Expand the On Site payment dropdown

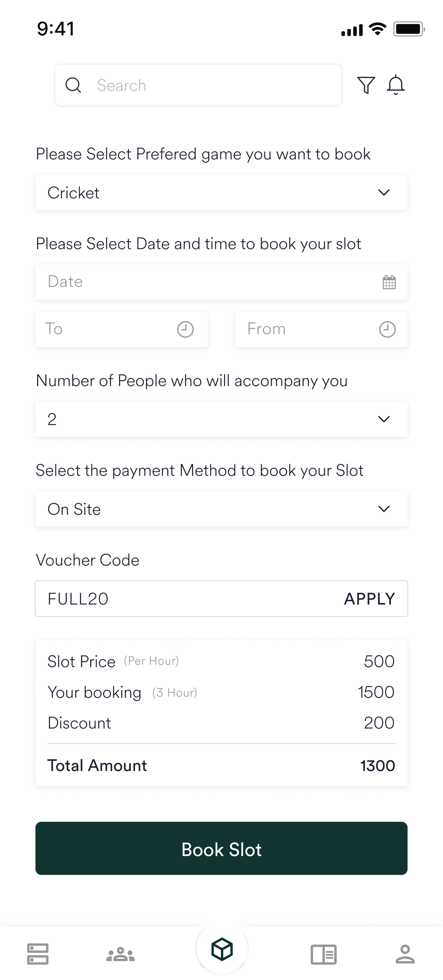[x=221, y=509]
